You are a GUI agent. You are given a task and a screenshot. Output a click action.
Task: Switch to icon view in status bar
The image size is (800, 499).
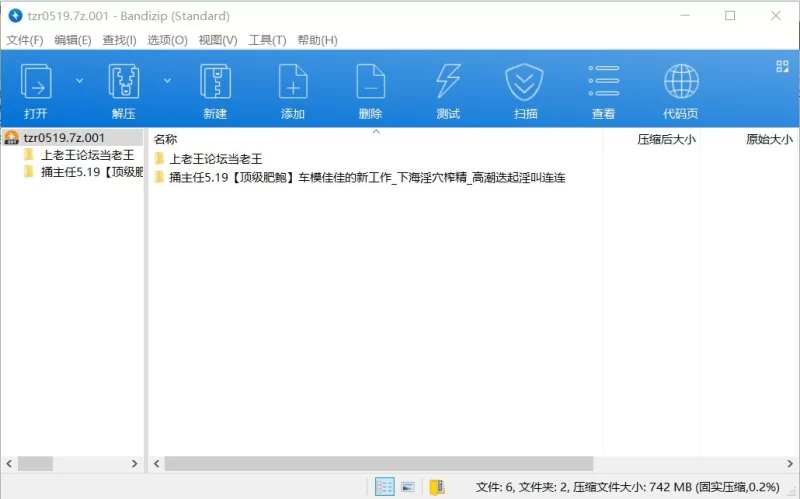pos(408,487)
